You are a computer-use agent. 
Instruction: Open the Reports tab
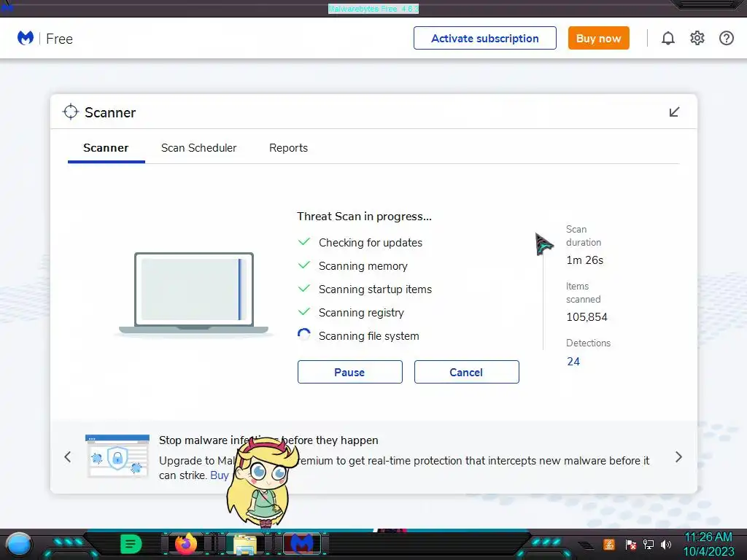(x=288, y=147)
